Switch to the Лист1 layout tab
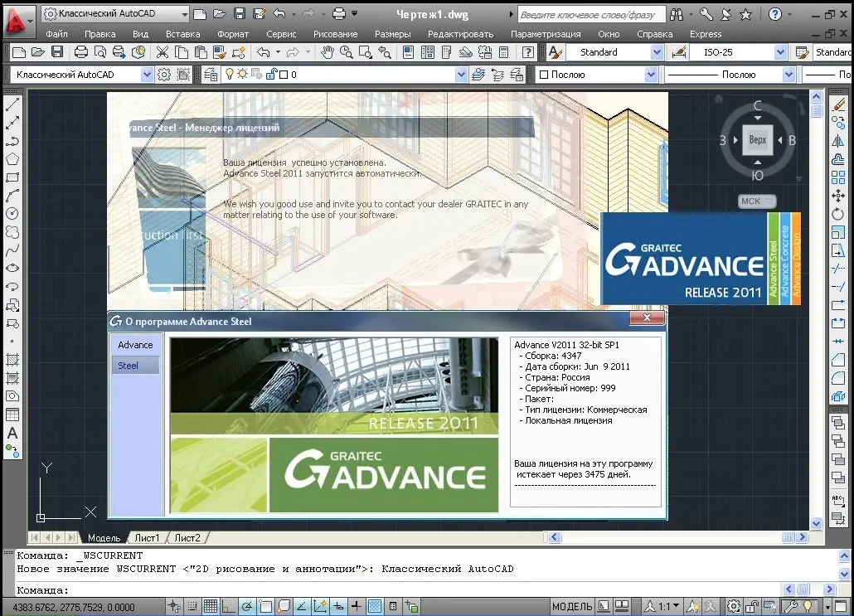Viewport: 854px width, 616px height. pos(148,538)
